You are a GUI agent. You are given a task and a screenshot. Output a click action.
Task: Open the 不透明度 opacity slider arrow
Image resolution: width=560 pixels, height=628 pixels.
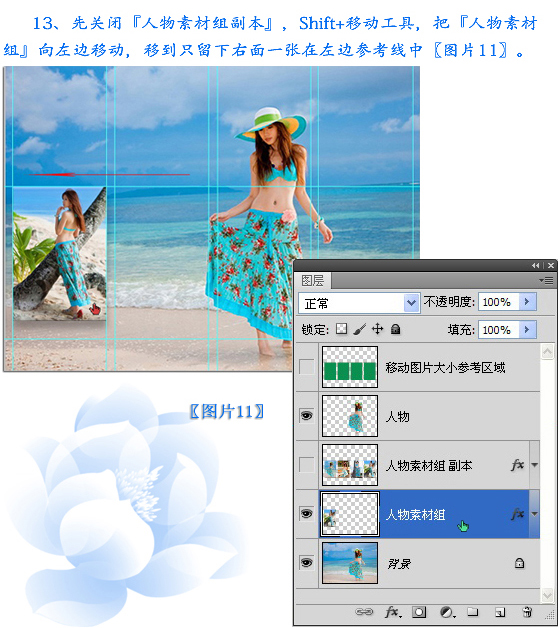(527, 302)
